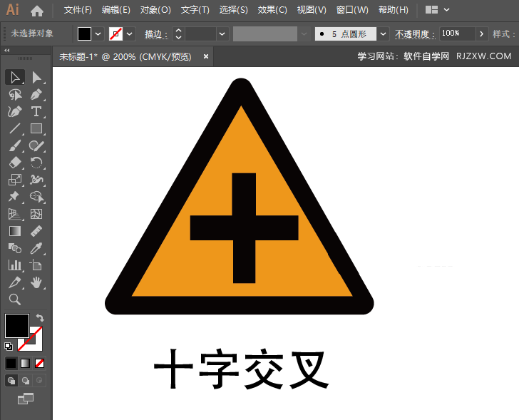The image size is (519, 420).
Task: Select the Eraser tool
Action: point(14,163)
